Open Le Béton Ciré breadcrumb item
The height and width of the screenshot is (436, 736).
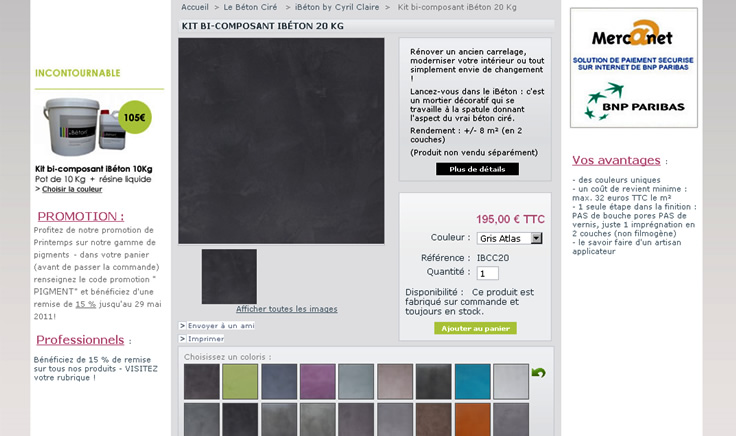click(250, 7)
